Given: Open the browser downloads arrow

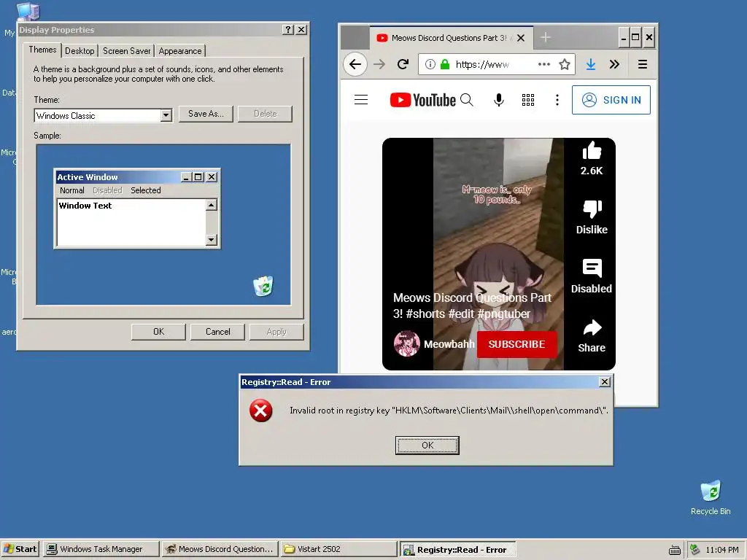Looking at the screenshot, I should (x=591, y=64).
